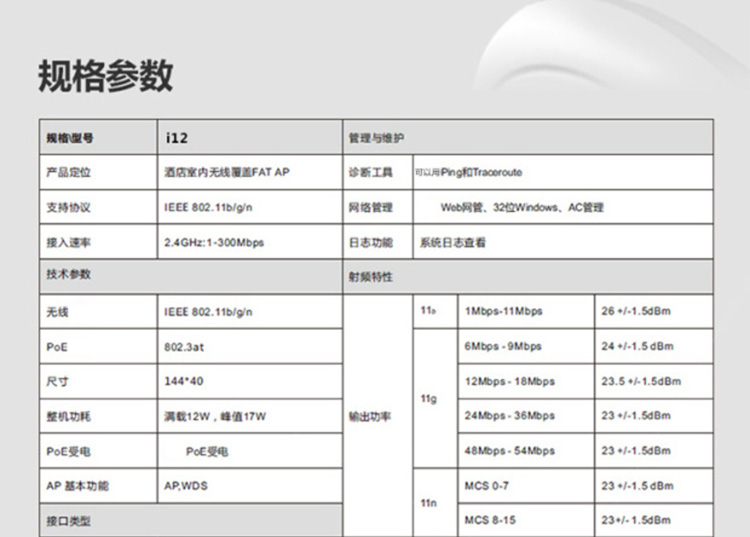Select the 1Mbps-11Mbps rate cell
Viewport: 750px width, 537px height.
503,311
